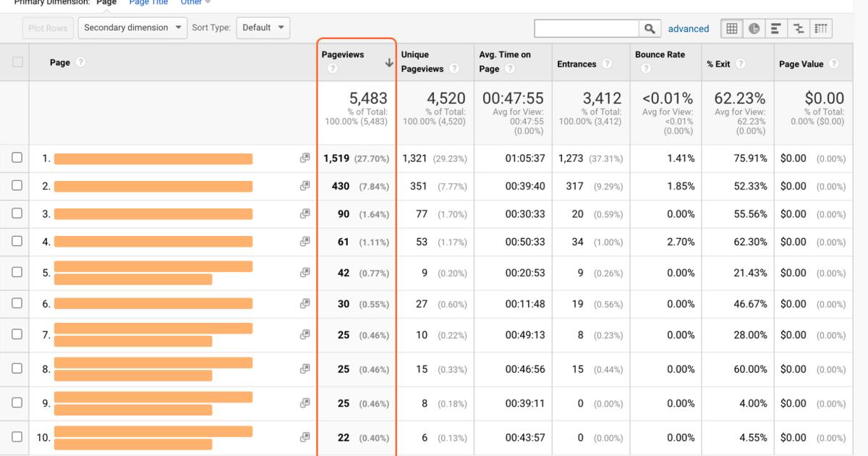Show help for Avg. Time on Page
The image size is (868, 456).
click(x=509, y=69)
